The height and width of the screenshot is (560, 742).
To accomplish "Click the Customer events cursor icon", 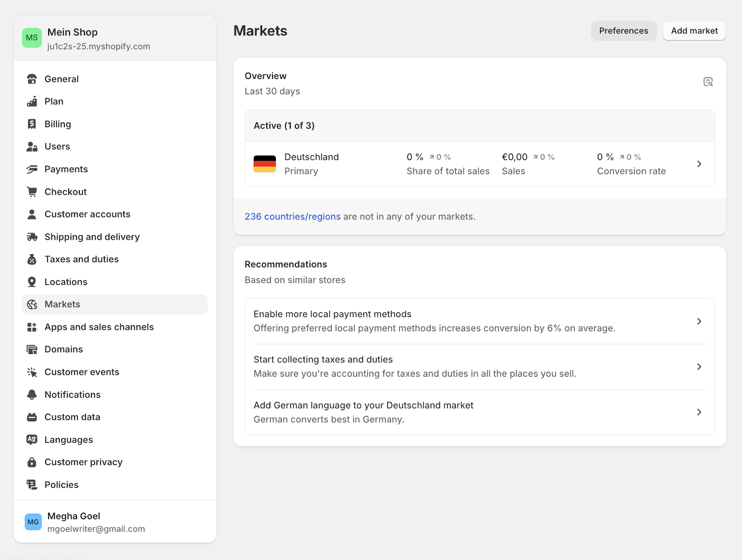I will pyautogui.click(x=32, y=372).
